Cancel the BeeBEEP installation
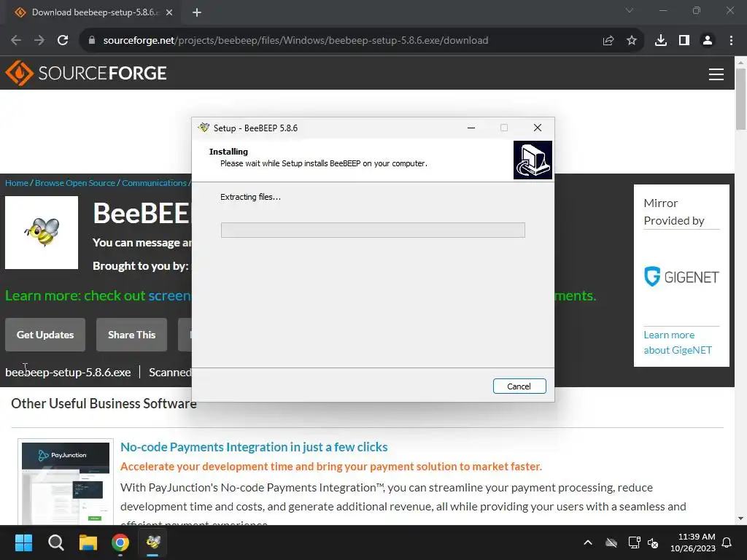 (x=519, y=386)
